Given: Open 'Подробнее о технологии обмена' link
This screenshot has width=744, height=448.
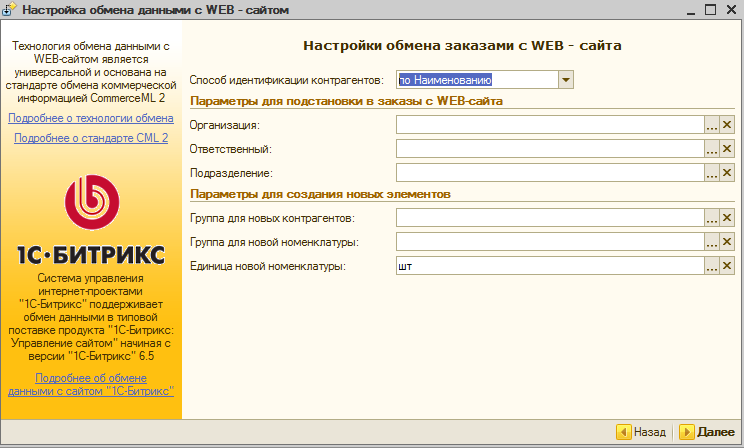Looking at the screenshot, I should tap(91, 118).
